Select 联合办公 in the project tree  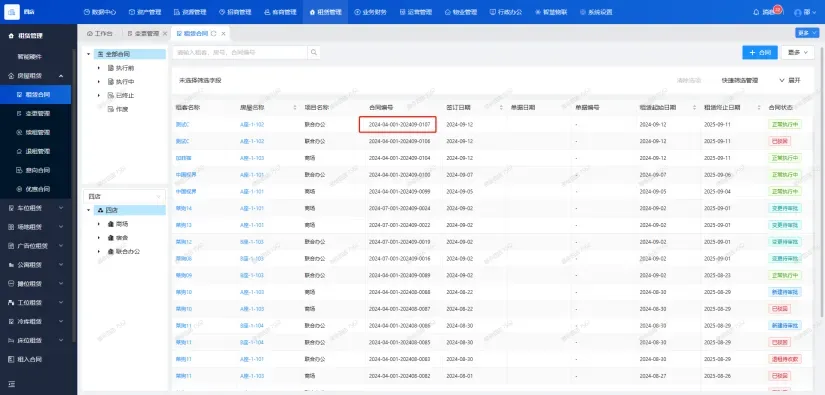[x=128, y=251]
